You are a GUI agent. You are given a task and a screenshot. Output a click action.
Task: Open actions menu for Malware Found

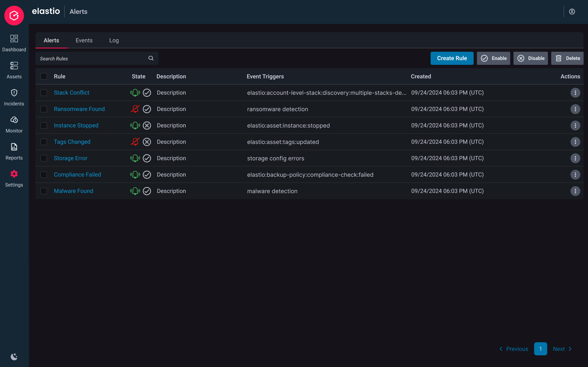[575, 191]
